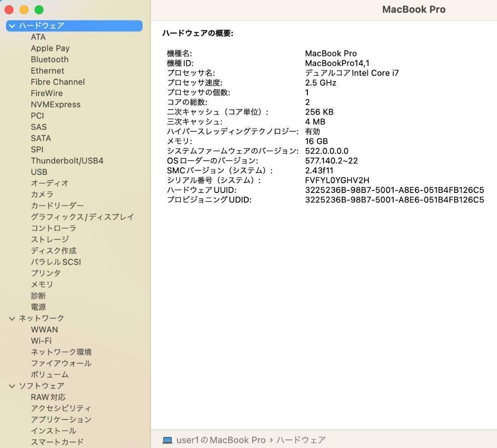Select the ソフトウェア category label
Image resolution: width=497 pixels, height=448 pixels.
41,386
